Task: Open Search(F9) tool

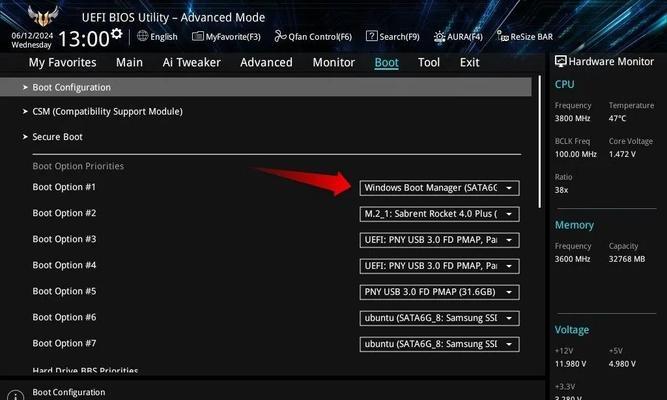Action: (393, 37)
